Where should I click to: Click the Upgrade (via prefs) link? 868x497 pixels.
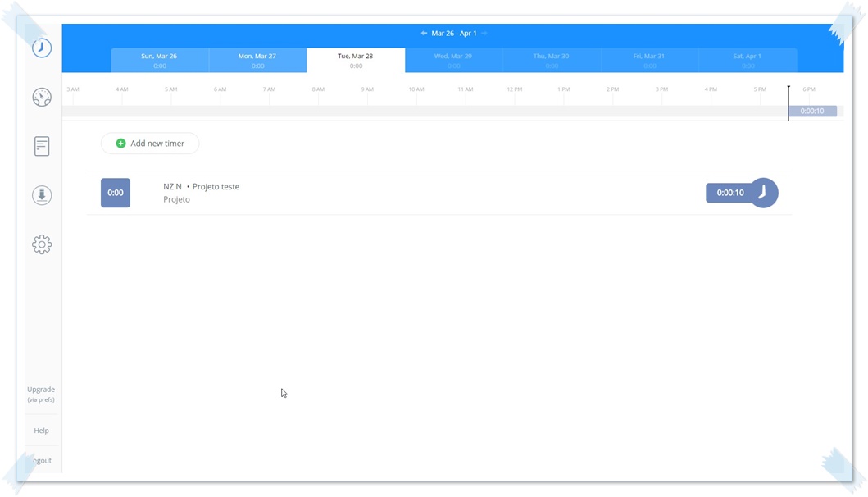tap(41, 394)
